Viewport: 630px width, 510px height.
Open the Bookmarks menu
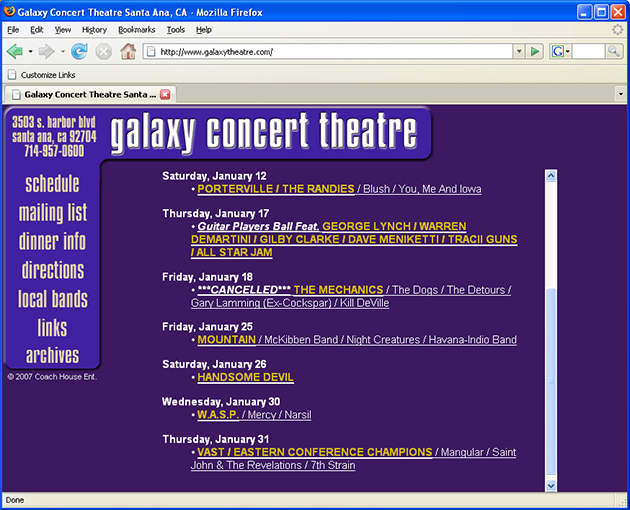coord(136,30)
